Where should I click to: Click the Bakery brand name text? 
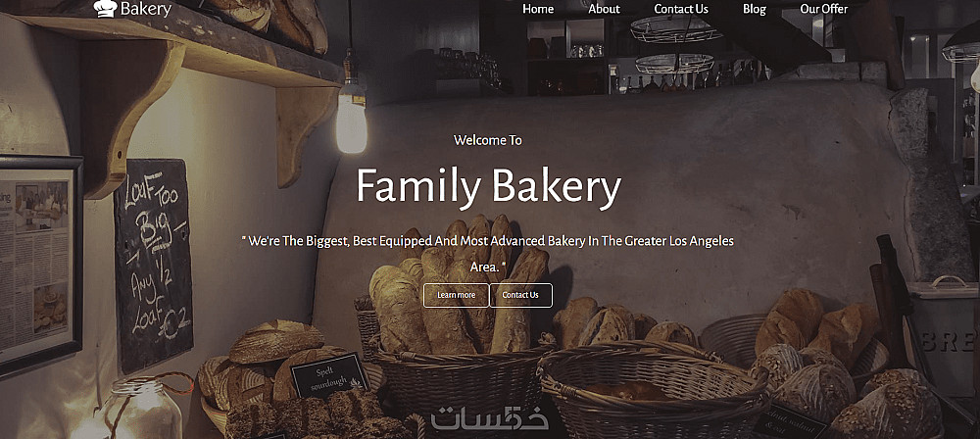pos(146,9)
